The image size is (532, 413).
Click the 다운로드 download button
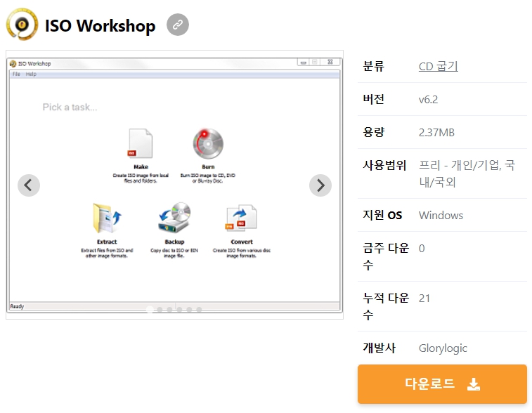pyautogui.click(x=442, y=383)
